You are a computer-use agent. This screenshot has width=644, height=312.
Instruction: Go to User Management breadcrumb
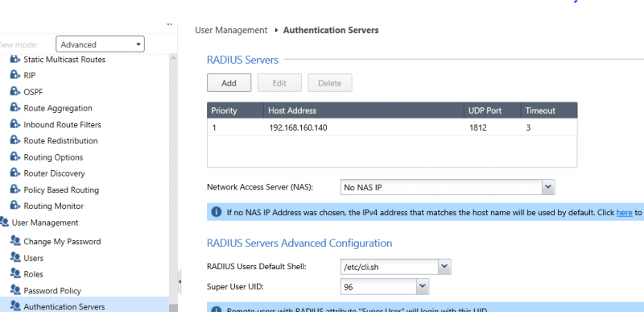[231, 30]
